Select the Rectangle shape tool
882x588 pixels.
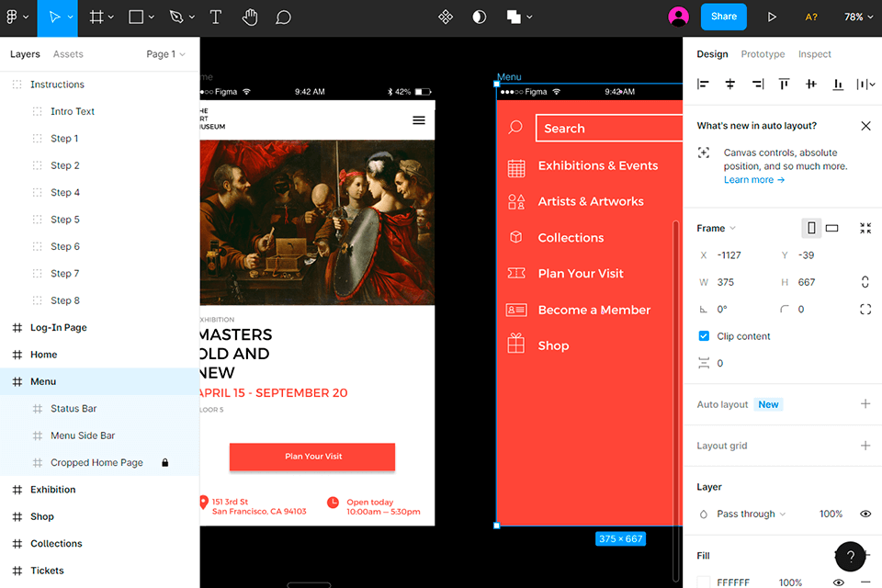[x=136, y=17]
